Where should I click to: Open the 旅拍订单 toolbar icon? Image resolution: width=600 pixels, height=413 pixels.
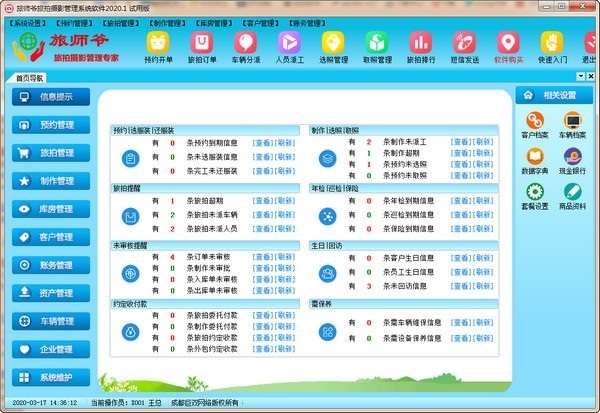tap(202, 47)
